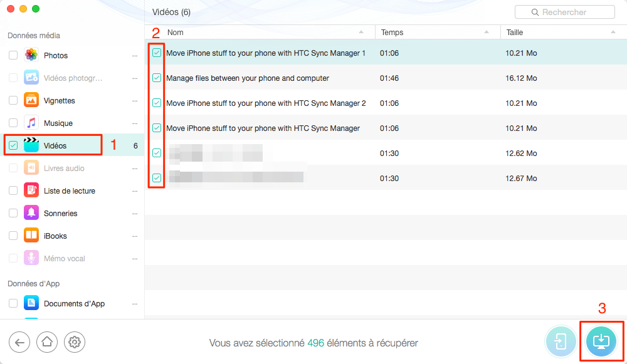Click the recover to computer button
The height and width of the screenshot is (364, 627).
click(x=601, y=341)
